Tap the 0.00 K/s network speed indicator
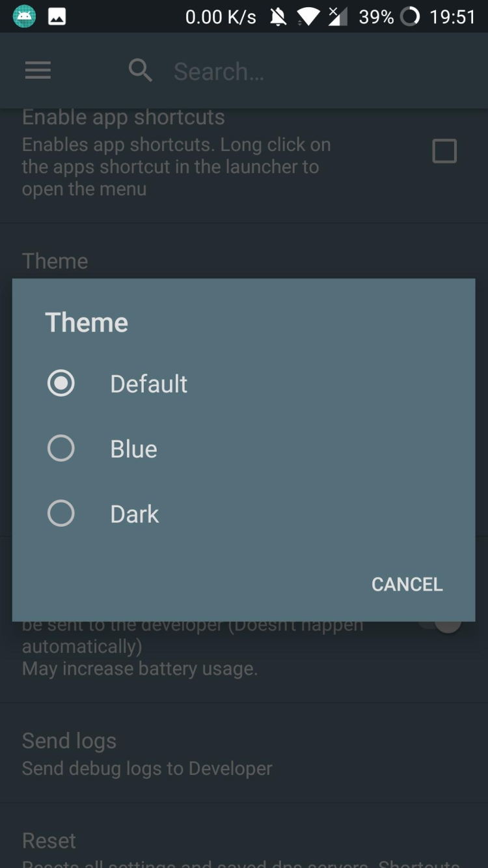This screenshot has width=488, height=868. [221, 17]
